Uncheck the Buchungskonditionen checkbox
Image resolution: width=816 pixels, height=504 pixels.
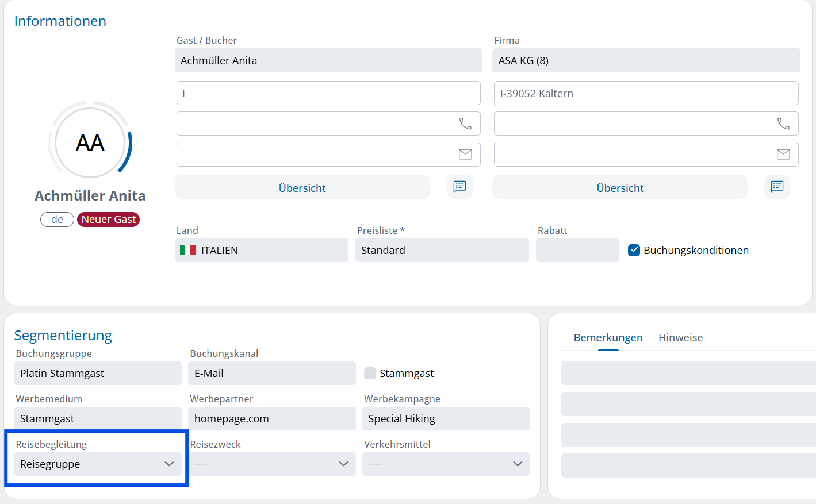click(x=634, y=250)
